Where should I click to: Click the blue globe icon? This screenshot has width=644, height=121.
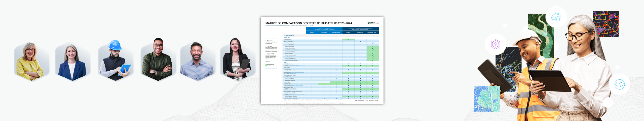tap(619, 84)
